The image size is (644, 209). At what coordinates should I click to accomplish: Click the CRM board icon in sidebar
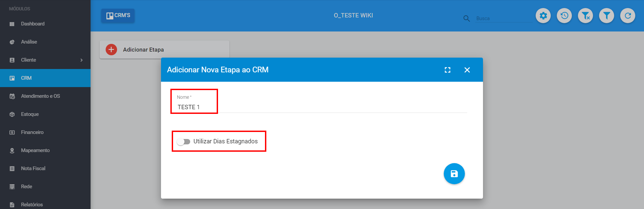pyautogui.click(x=12, y=78)
